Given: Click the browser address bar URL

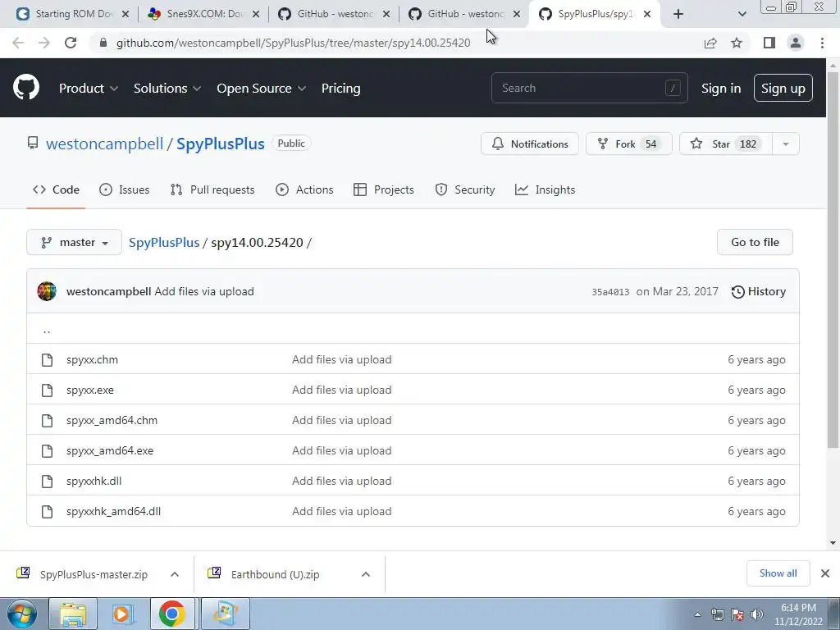Looking at the screenshot, I should click(x=293, y=43).
